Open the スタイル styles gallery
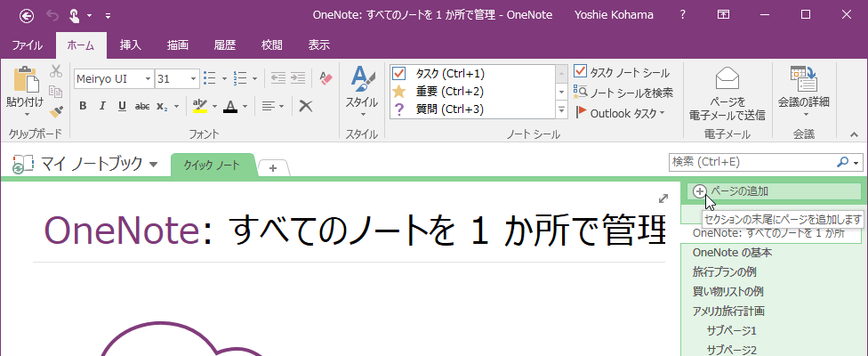This screenshot has height=356, width=868. (x=361, y=92)
